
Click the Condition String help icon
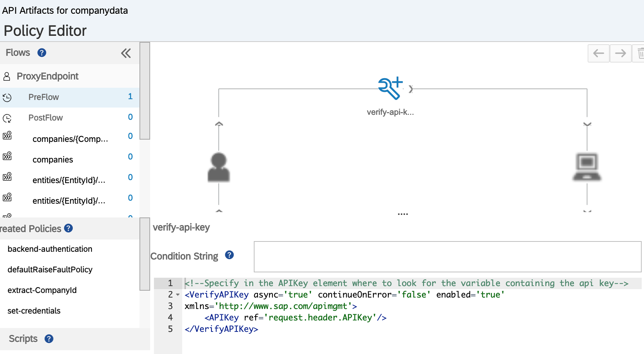click(229, 255)
